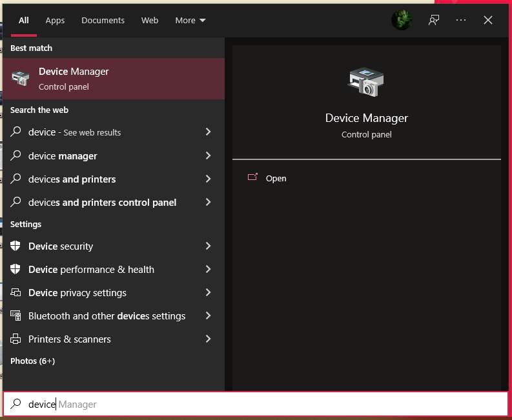Click the magnifier icon in the search box

(15, 404)
